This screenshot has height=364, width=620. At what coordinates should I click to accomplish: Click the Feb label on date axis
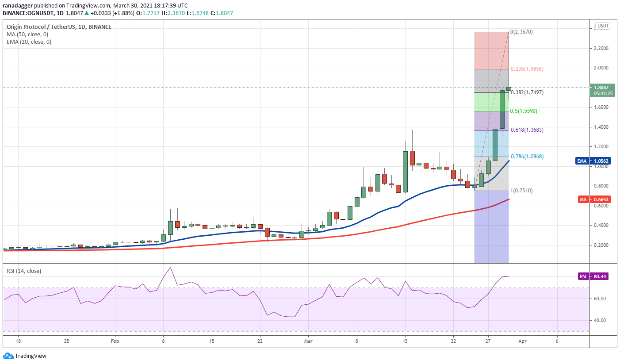(115, 341)
